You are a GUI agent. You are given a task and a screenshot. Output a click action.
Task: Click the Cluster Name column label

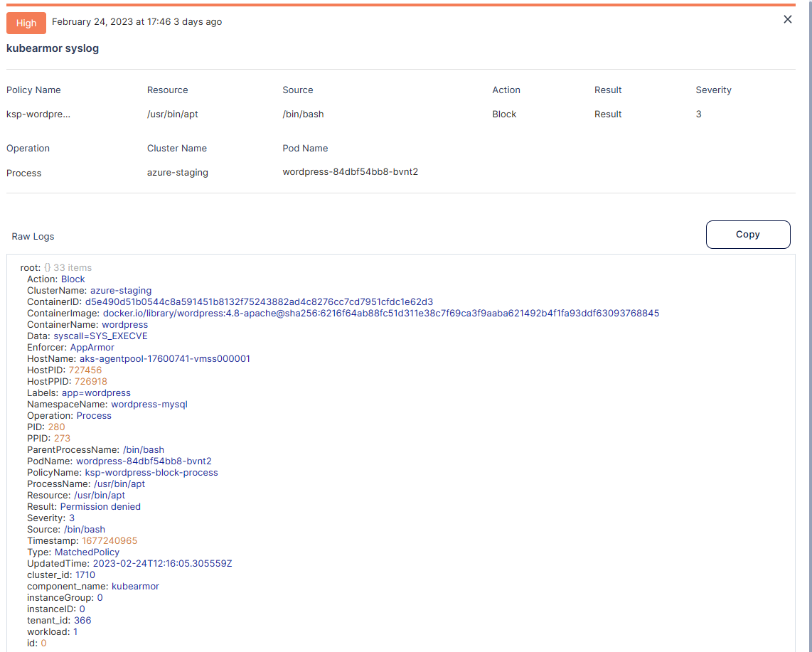[177, 149]
